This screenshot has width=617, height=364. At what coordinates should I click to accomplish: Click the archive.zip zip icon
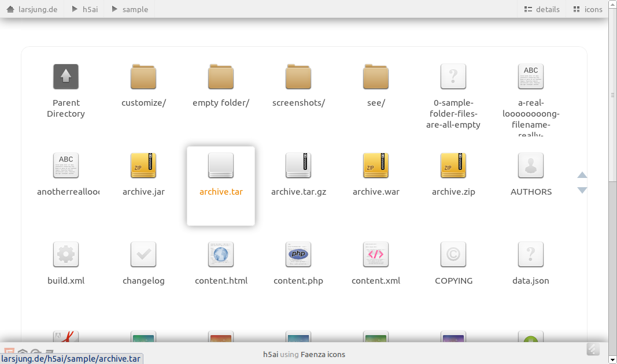[x=453, y=165]
